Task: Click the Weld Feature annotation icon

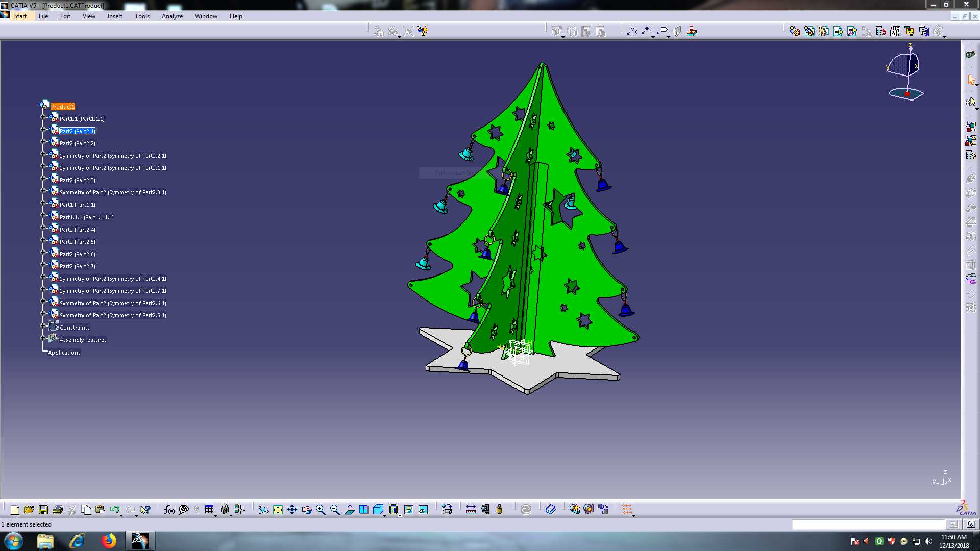Action: 632,31
